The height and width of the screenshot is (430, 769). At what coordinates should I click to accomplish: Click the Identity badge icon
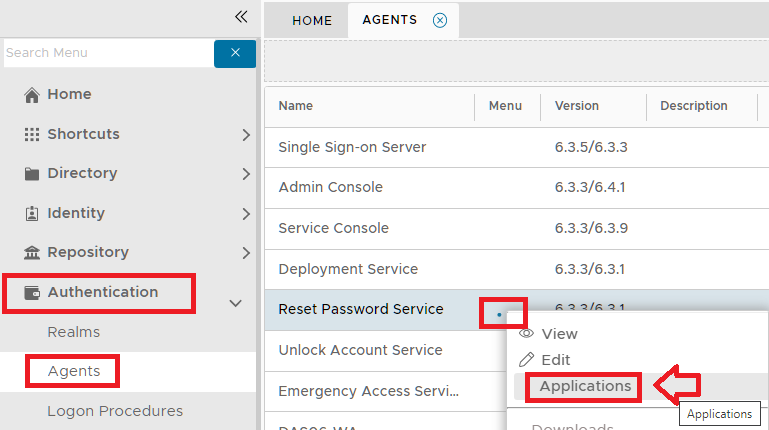32,213
